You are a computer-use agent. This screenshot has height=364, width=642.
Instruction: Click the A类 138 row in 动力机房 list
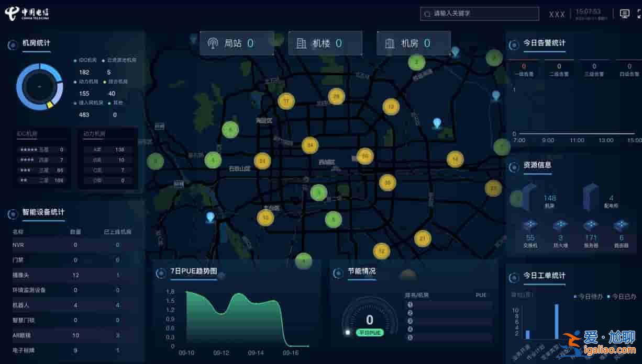click(x=107, y=150)
